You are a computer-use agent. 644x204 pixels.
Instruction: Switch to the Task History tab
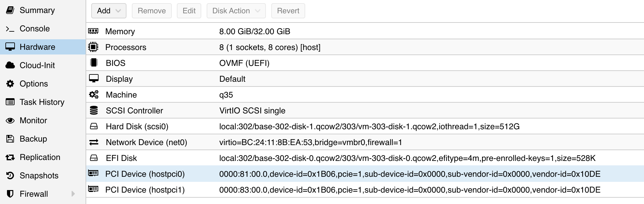43,102
